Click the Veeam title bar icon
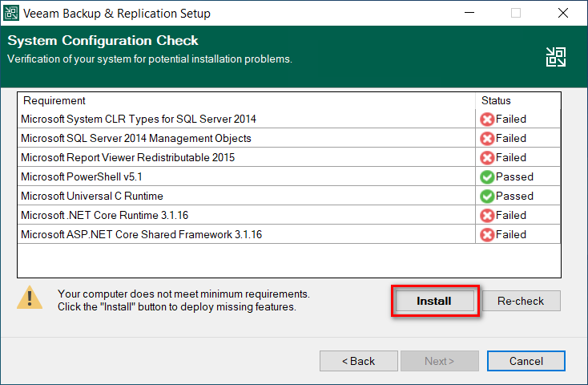 [11, 13]
